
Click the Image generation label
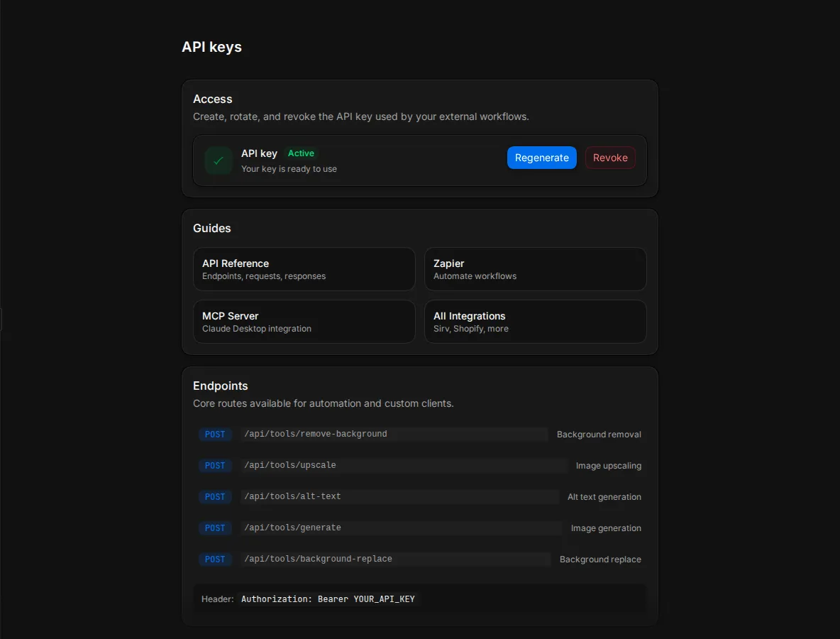coord(606,528)
